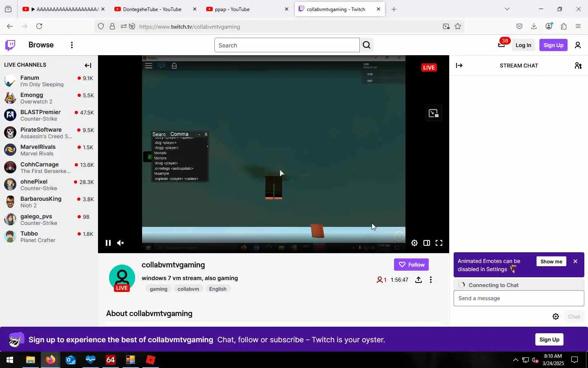Open BarbarousKing's Nioh 2 channel
The height and width of the screenshot is (368, 588).
click(49, 202)
